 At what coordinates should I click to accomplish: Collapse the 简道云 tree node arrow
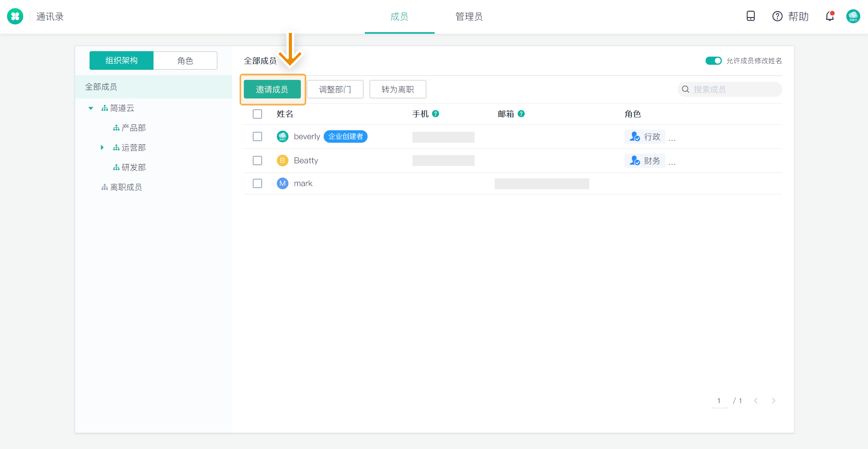91,108
